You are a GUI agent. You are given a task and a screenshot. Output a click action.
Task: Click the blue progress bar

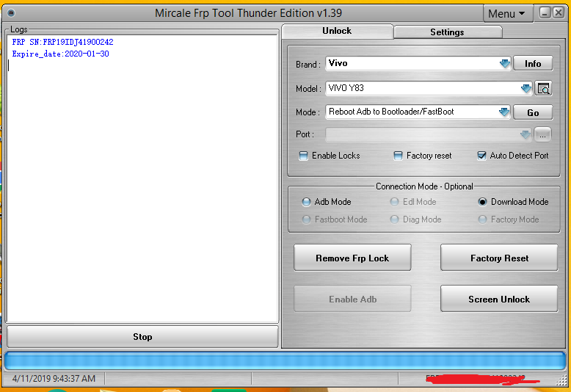point(285,360)
